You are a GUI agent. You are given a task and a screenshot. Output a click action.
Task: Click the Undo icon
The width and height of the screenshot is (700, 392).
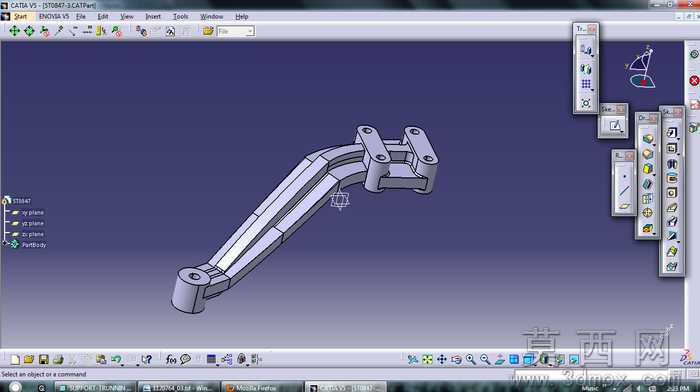[116, 359]
